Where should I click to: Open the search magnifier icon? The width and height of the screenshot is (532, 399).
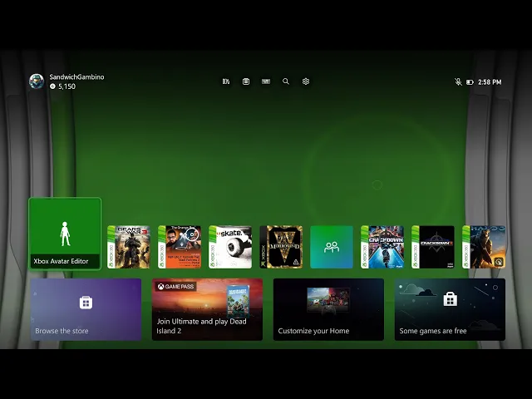(286, 81)
